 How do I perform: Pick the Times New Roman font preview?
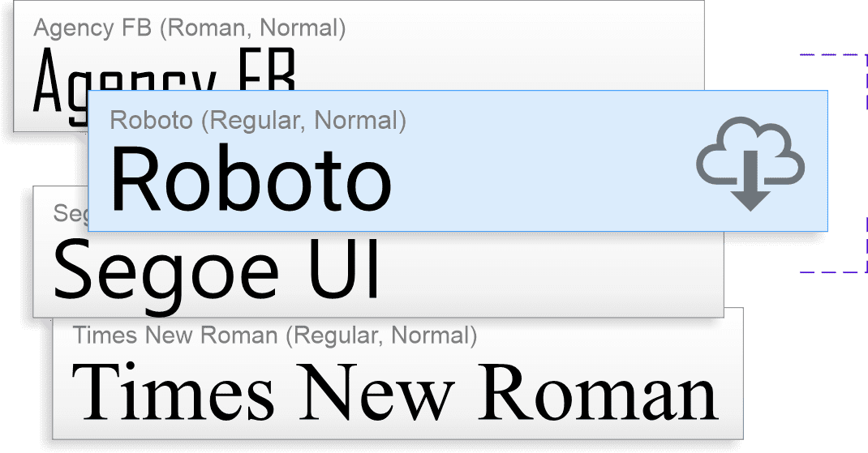coord(395,395)
